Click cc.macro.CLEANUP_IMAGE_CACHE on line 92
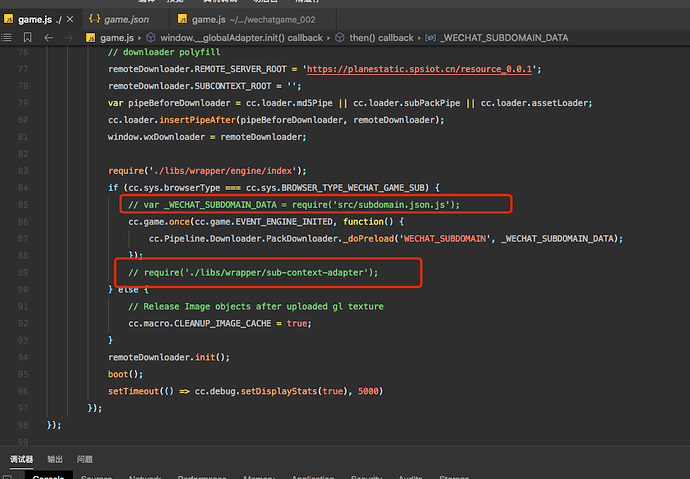690x479 pixels. click(x=200, y=323)
